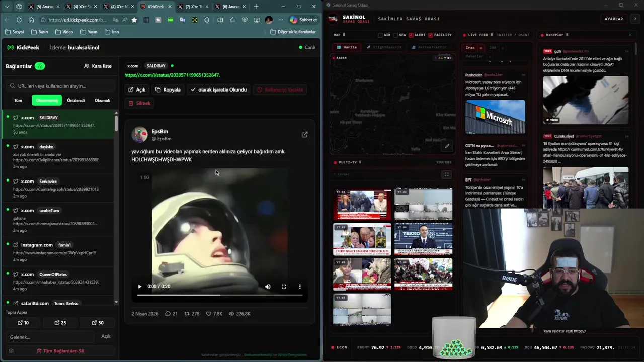Click the tweet likes heart icon

coord(209,314)
